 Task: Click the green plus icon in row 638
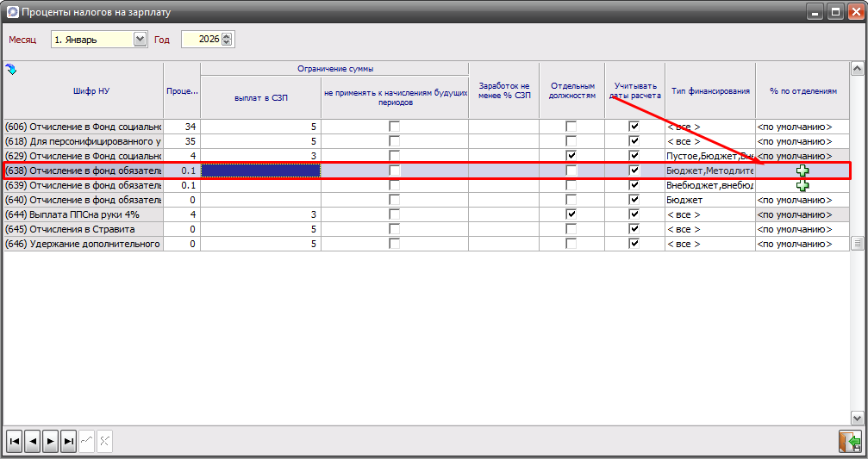pos(802,171)
